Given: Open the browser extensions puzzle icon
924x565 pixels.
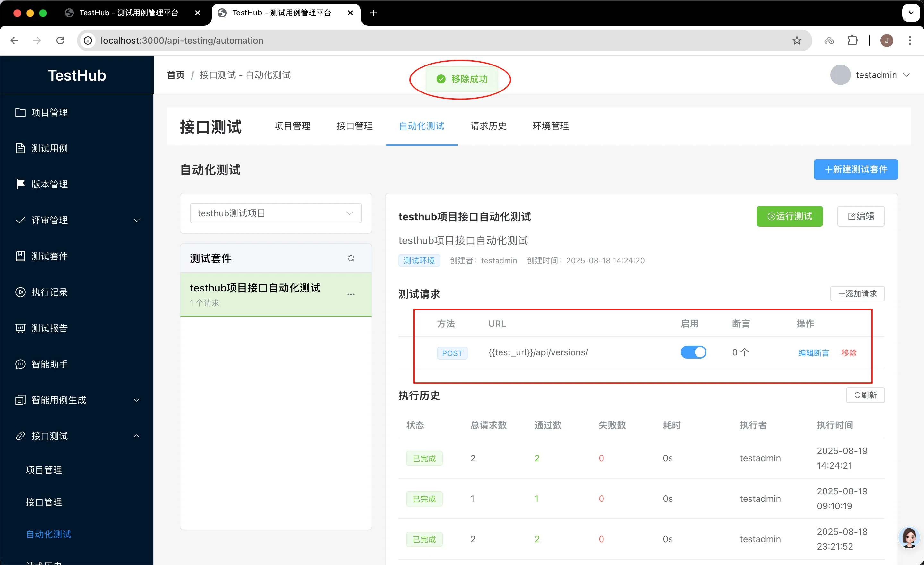Looking at the screenshot, I should click(852, 40).
